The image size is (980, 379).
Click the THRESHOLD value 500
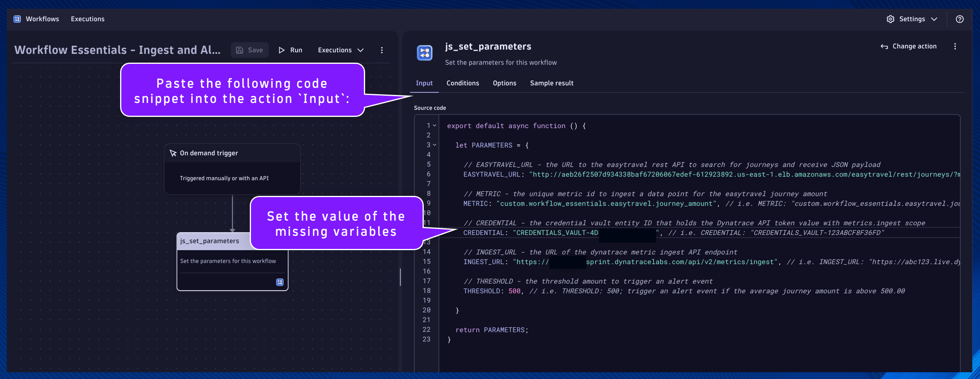click(514, 291)
